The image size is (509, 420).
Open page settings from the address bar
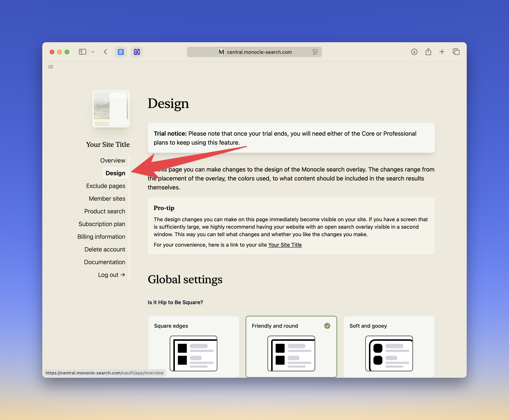(x=315, y=52)
